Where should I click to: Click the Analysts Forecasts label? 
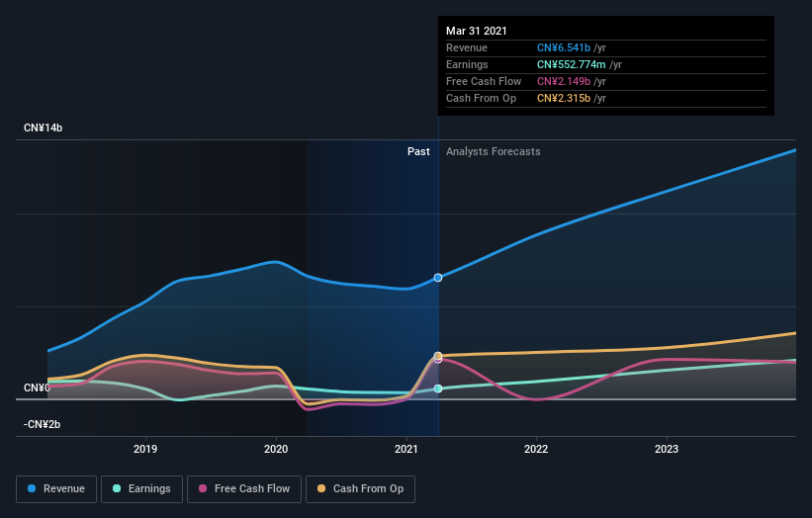493,151
